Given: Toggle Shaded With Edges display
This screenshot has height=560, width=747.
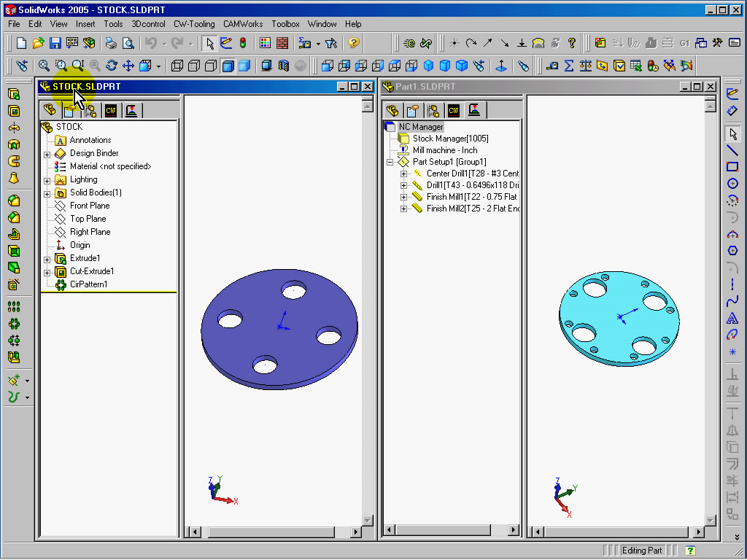Looking at the screenshot, I should [x=228, y=66].
